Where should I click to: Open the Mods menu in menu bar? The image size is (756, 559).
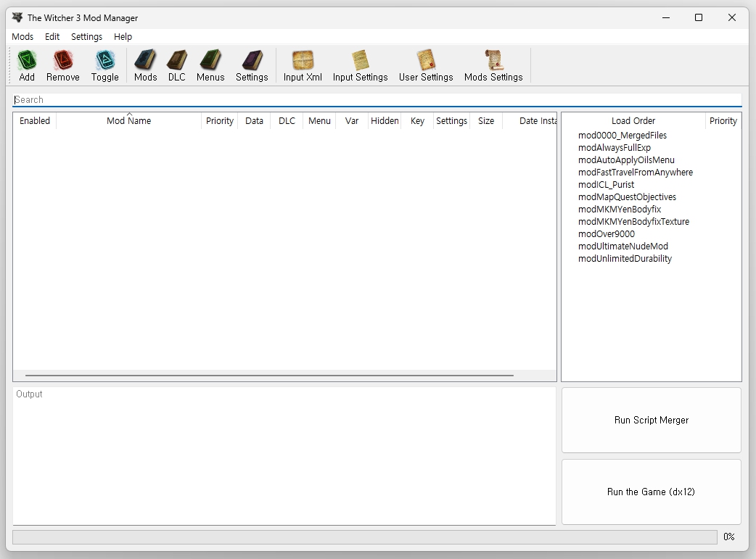click(22, 36)
